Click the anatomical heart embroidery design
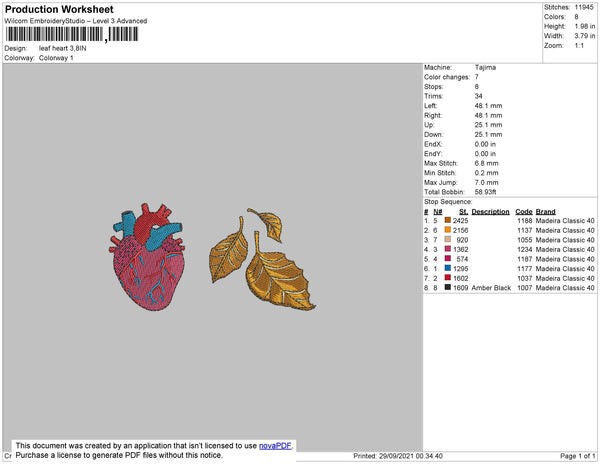The width and height of the screenshot is (600, 464). click(147, 256)
